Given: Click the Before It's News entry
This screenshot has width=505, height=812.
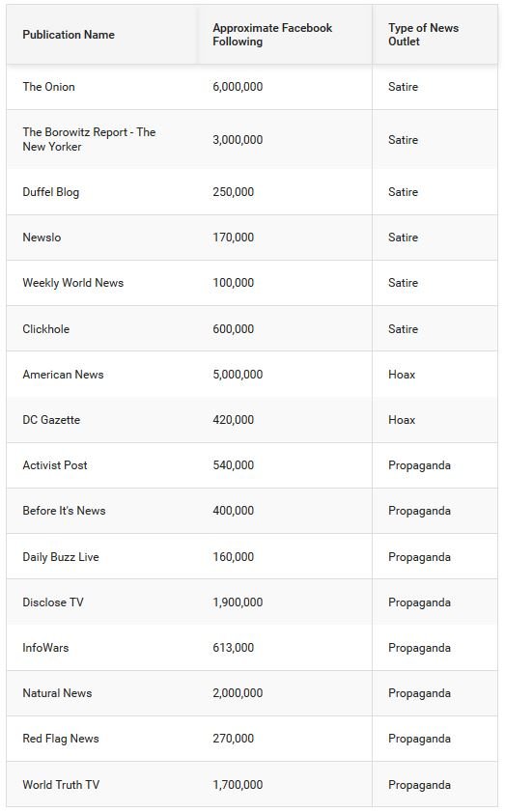Looking at the screenshot, I should [x=65, y=511].
